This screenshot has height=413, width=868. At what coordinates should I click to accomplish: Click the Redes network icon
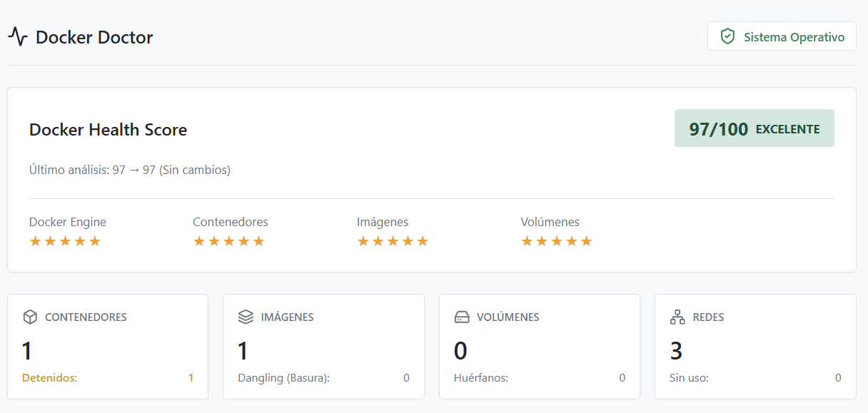[x=677, y=317]
